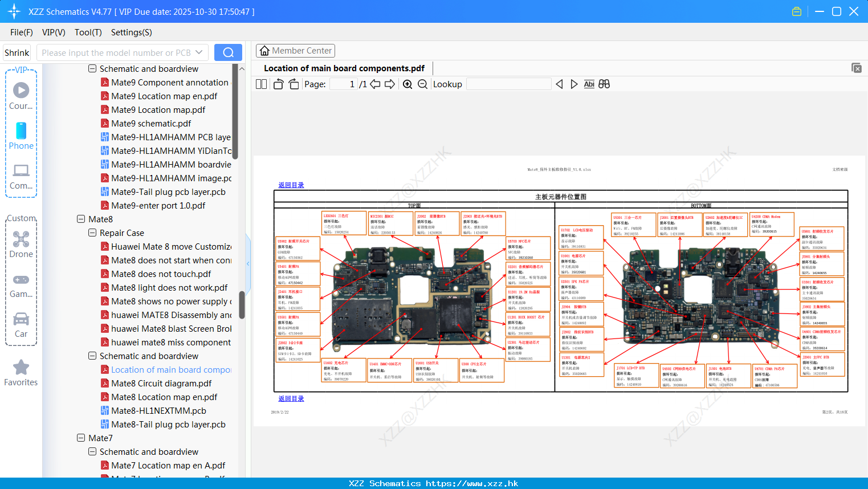Open Mate8-Tail plug pcb layer.pcb
Viewport: 868px width, 489px height.
tap(168, 424)
